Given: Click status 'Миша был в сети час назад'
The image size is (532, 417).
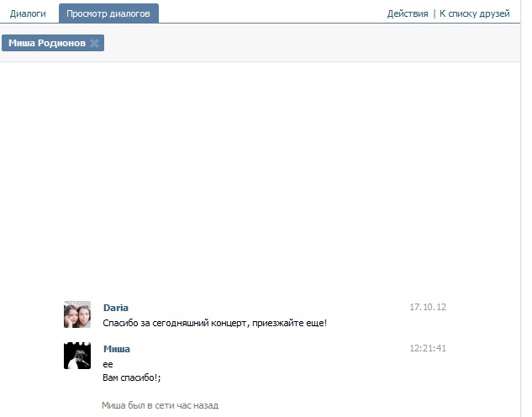Looking at the screenshot, I should coord(161,405).
